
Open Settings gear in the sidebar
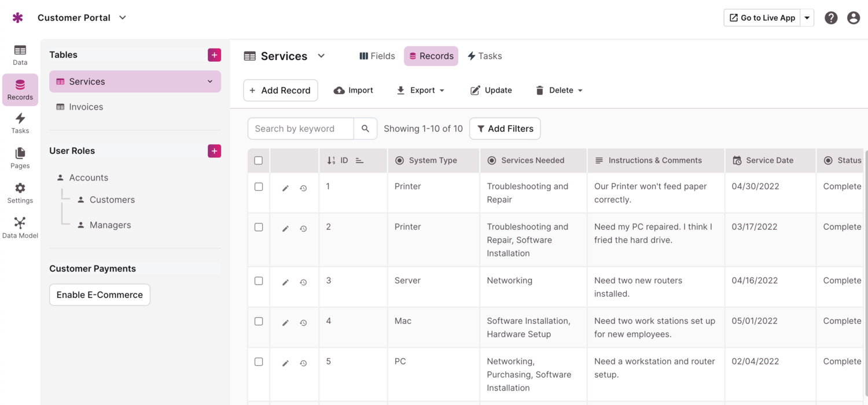[20, 193]
